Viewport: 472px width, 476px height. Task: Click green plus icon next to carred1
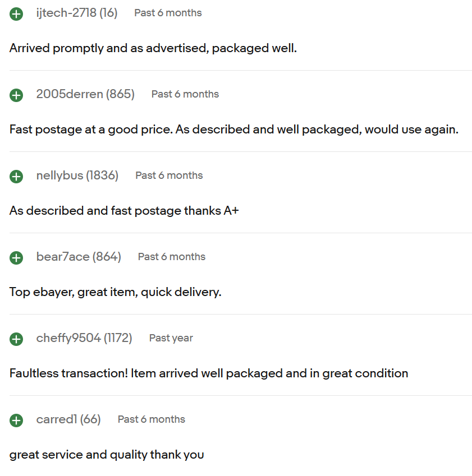pyautogui.click(x=16, y=420)
